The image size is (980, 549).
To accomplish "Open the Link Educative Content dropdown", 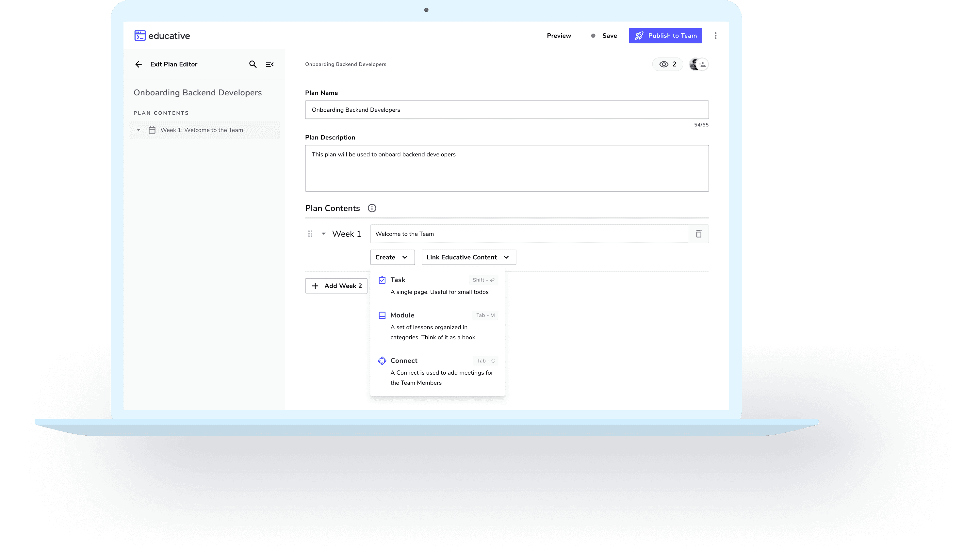I will 468,257.
